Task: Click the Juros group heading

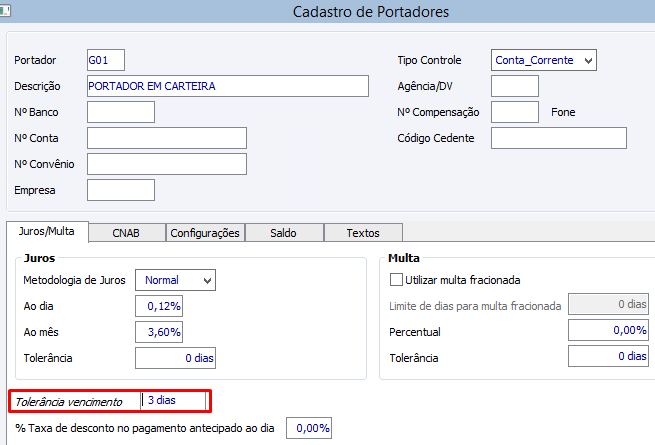Action: tap(39, 258)
